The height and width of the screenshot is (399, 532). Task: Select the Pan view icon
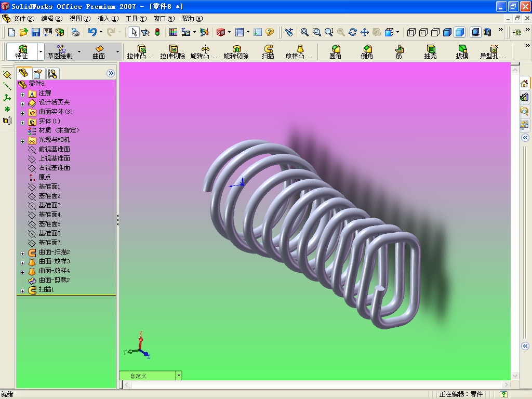[x=365, y=32]
